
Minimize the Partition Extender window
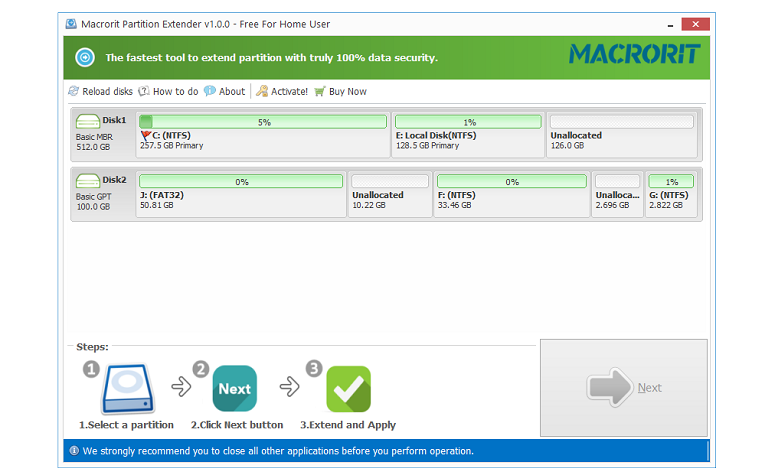point(670,24)
